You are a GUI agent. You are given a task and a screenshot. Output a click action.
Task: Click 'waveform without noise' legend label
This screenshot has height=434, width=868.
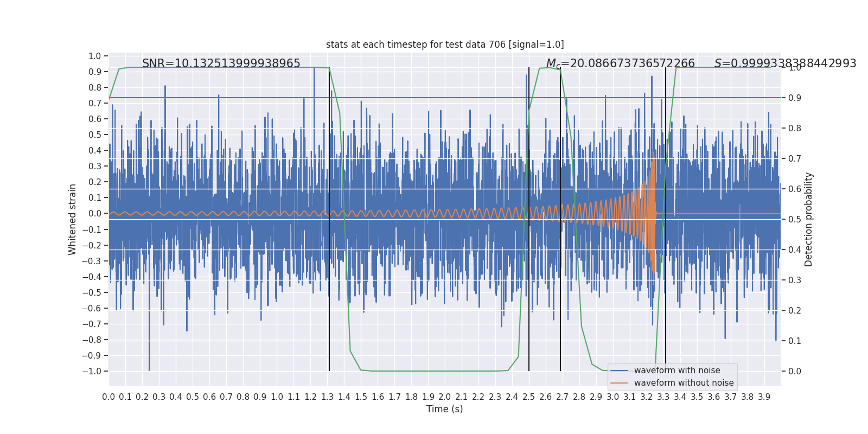683,383
